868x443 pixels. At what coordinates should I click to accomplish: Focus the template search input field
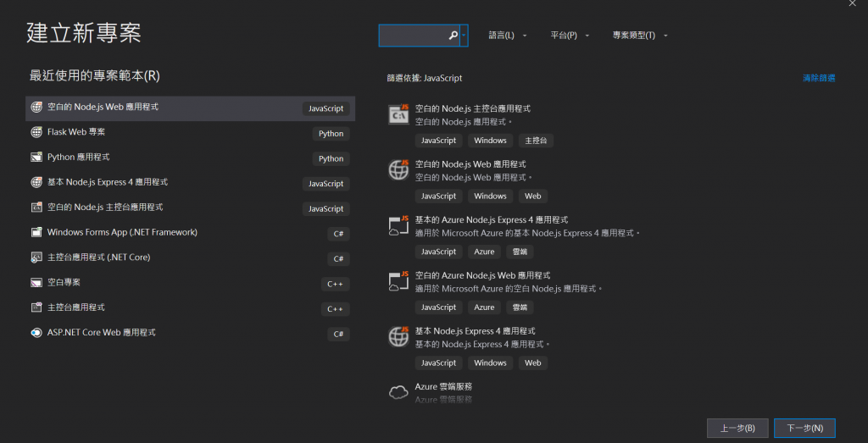coord(419,36)
